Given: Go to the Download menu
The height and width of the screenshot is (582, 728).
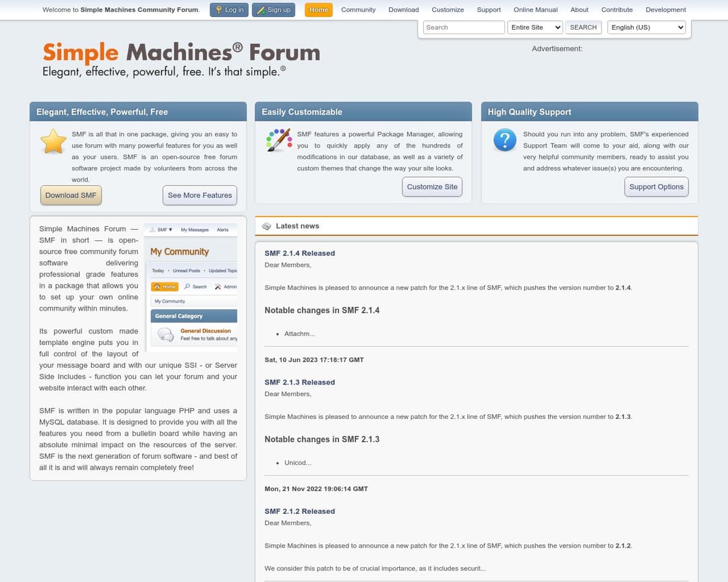Looking at the screenshot, I should point(404,9).
